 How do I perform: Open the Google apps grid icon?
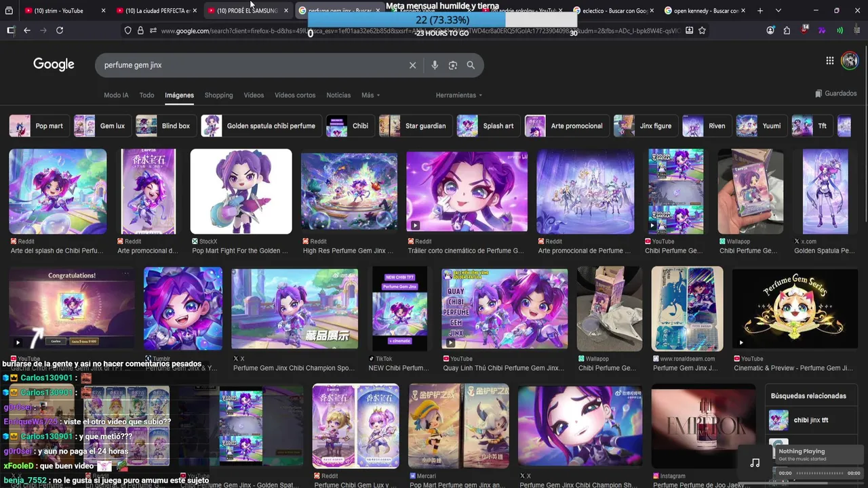tap(829, 61)
